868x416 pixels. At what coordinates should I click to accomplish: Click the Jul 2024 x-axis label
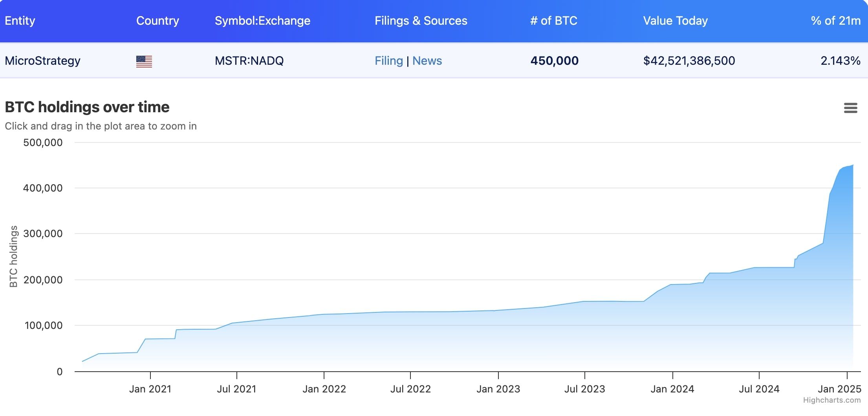click(759, 389)
